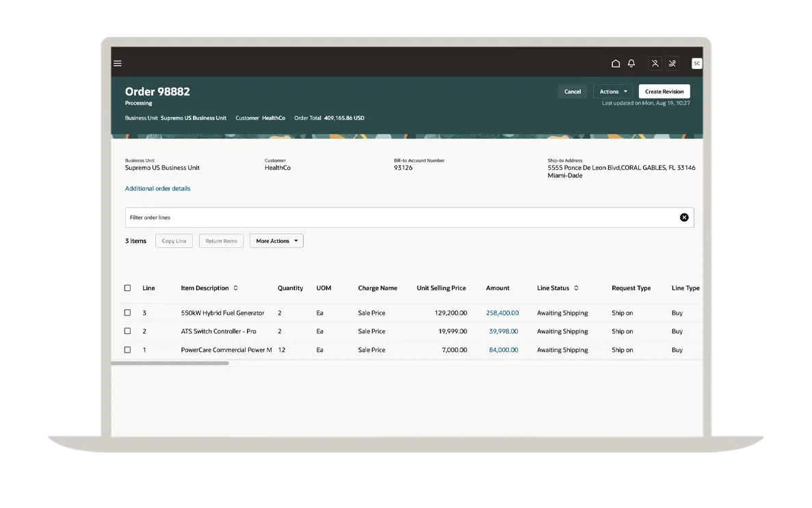Open Additional order details link

(x=157, y=188)
